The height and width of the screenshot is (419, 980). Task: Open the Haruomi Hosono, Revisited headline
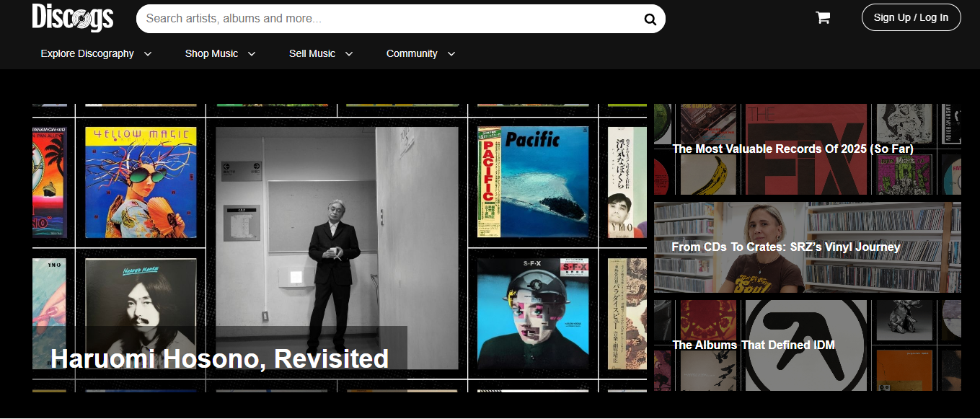(219, 358)
